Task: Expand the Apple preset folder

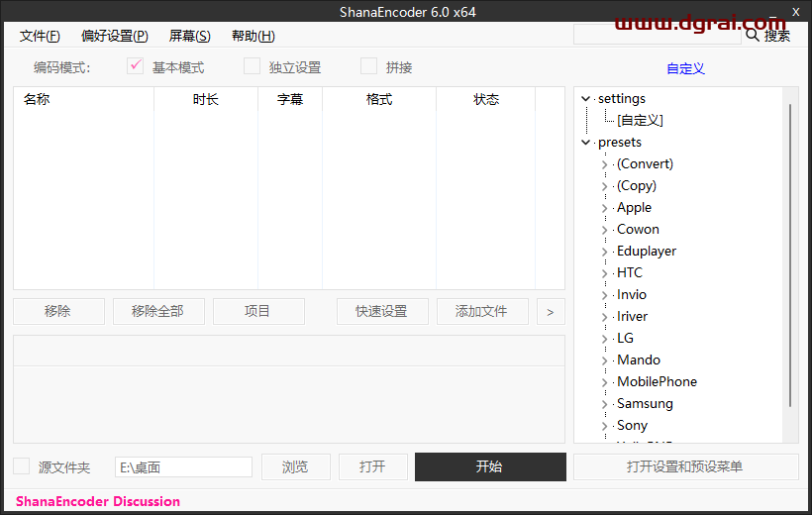Action: [x=604, y=208]
